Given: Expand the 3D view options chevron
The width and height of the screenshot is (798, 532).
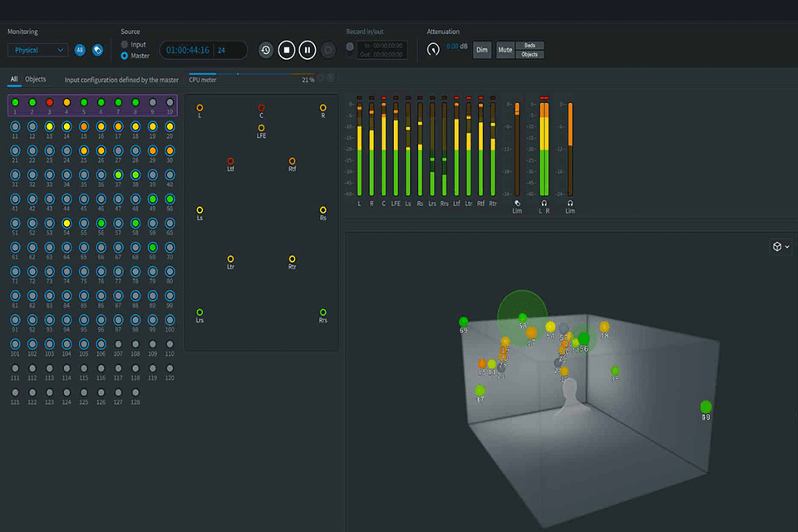Looking at the screenshot, I should point(788,246).
